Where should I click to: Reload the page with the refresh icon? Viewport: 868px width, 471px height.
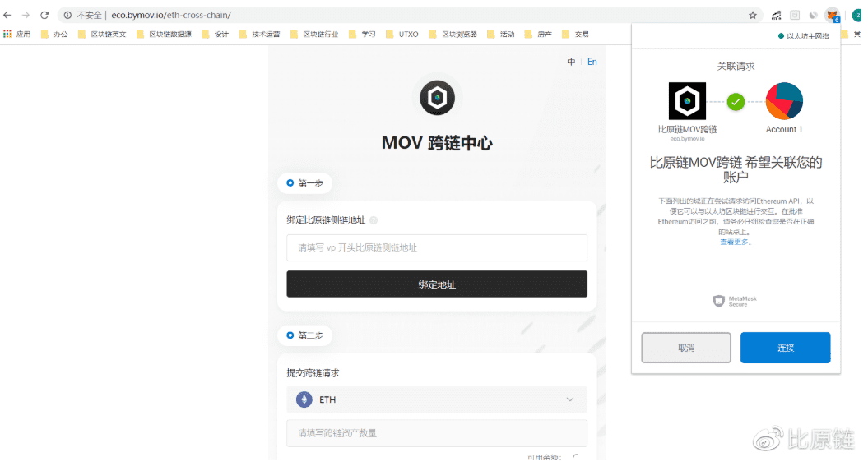44,15
